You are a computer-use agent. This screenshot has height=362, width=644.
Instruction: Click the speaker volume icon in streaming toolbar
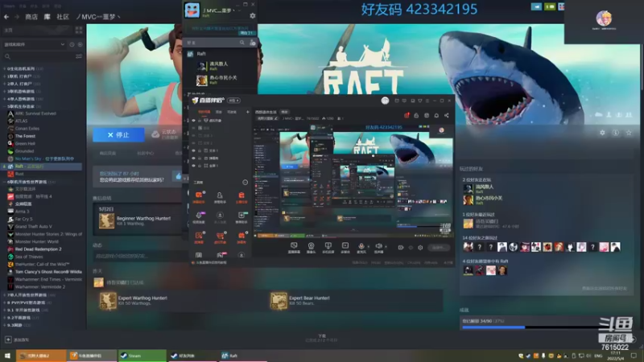(378, 247)
